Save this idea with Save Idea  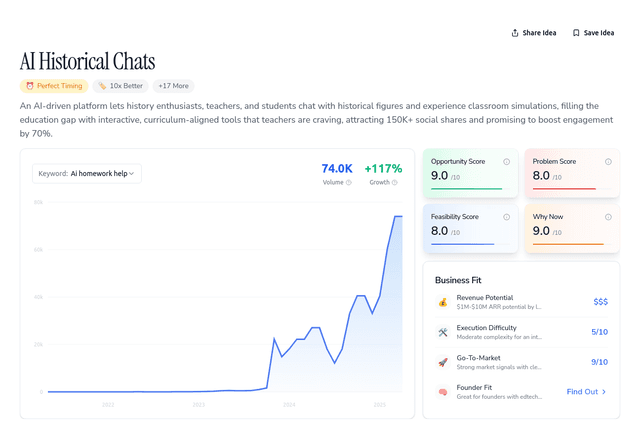coord(593,32)
